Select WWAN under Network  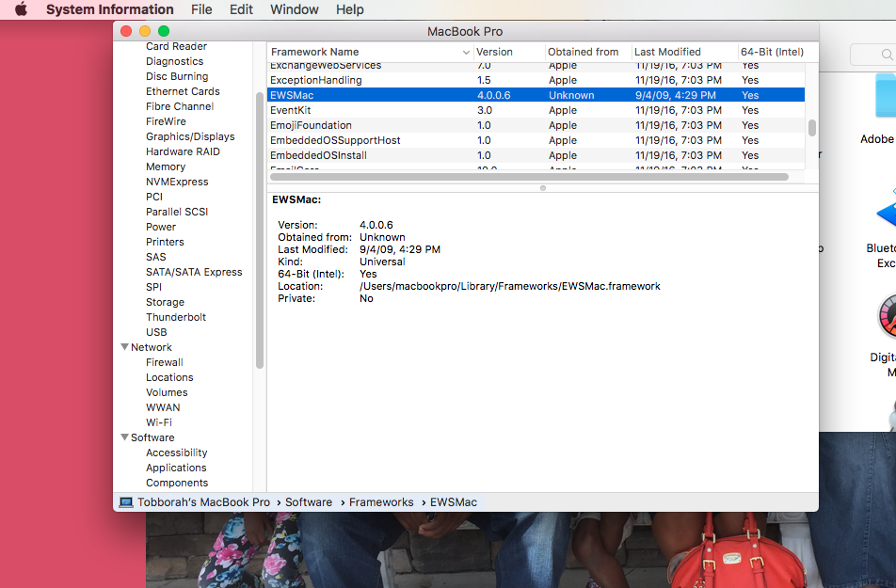coord(163,407)
